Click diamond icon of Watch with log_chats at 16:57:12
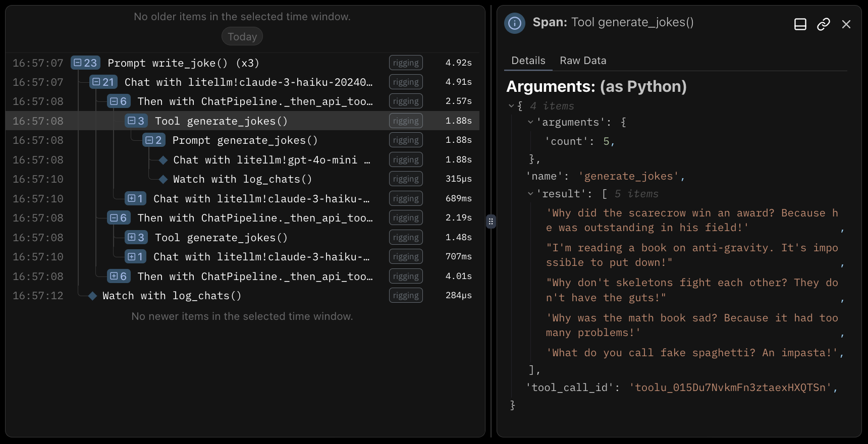The image size is (868, 444). click(x=92, y=296)
